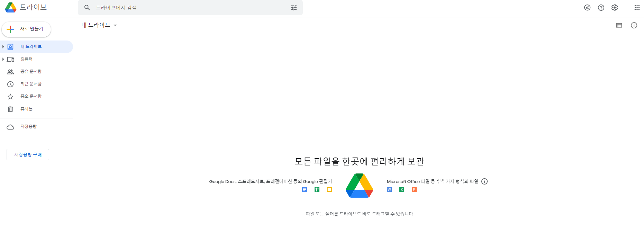Click the drag files to Drive hint text
This screenshot has width=644, height=225.
359,214
